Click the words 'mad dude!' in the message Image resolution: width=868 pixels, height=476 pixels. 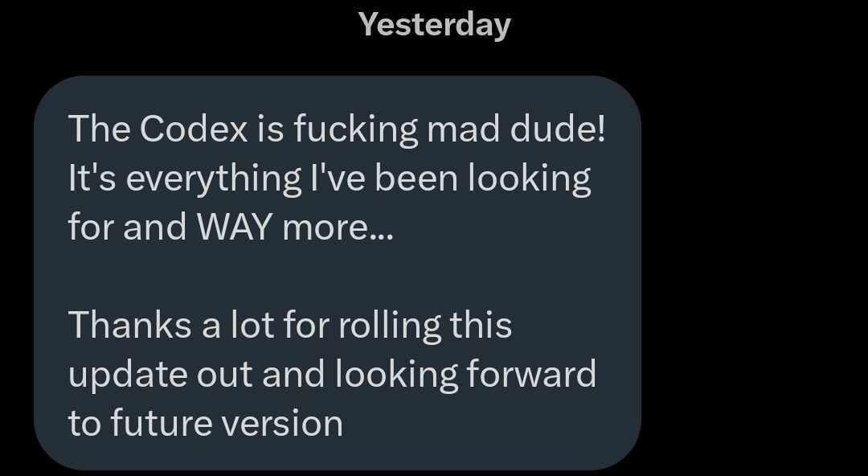click(x=516, y=129)
